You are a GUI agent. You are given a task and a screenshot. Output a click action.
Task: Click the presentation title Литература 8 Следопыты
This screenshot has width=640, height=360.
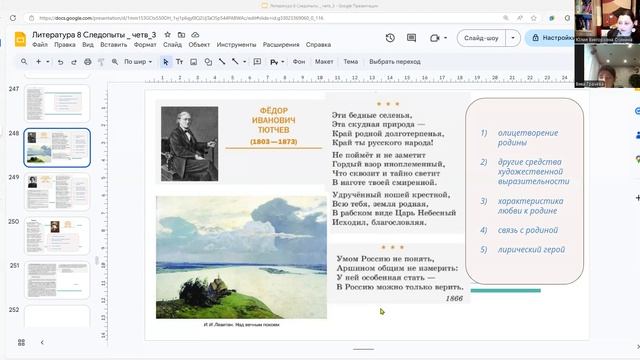[x=94, y=35]
